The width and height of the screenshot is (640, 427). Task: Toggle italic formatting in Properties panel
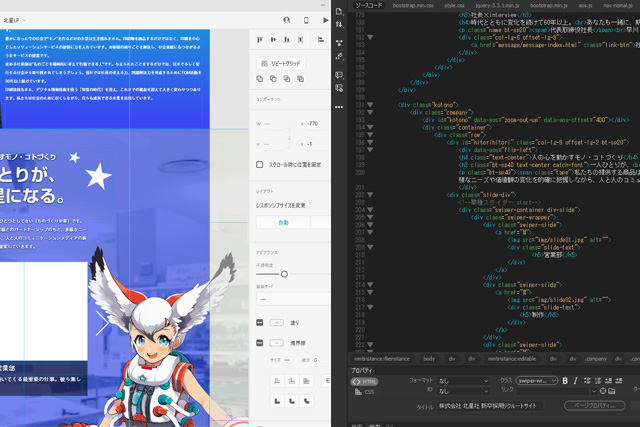(x=576, y=380)
